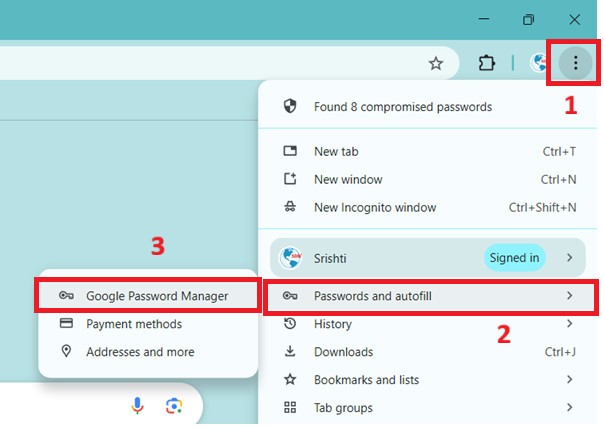Screen dimensions: 604x428
Task: Click Found 8 compromised passwords alert
Action: tap(402, 106)
